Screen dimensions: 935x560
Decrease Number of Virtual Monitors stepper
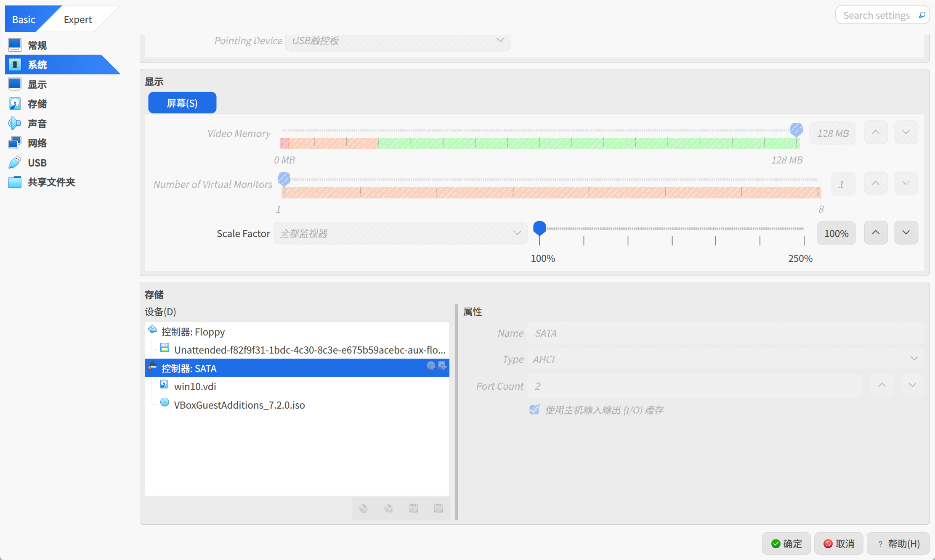pos(906,183)
